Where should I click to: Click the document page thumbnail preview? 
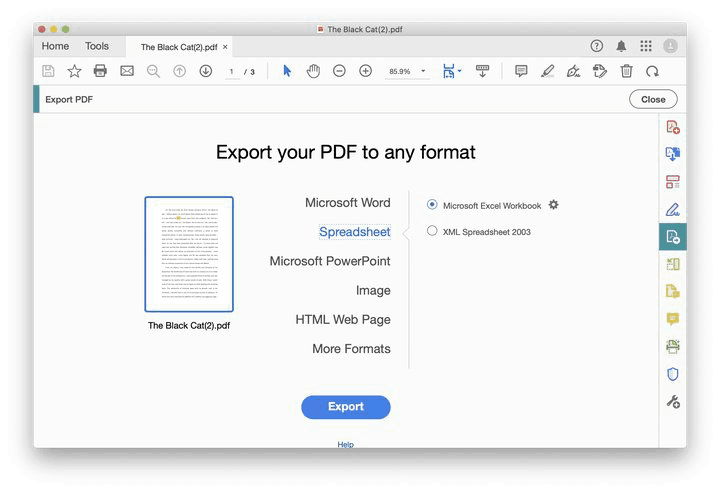(x=189, y=254)
